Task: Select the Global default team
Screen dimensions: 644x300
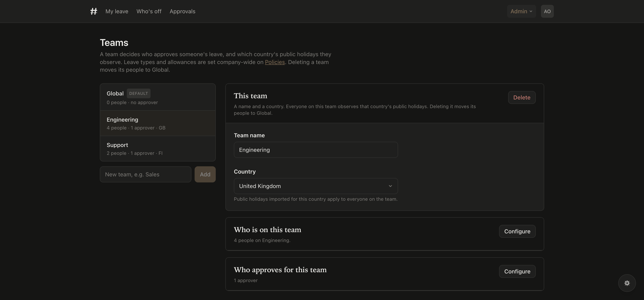Action: tap(158, 97)
